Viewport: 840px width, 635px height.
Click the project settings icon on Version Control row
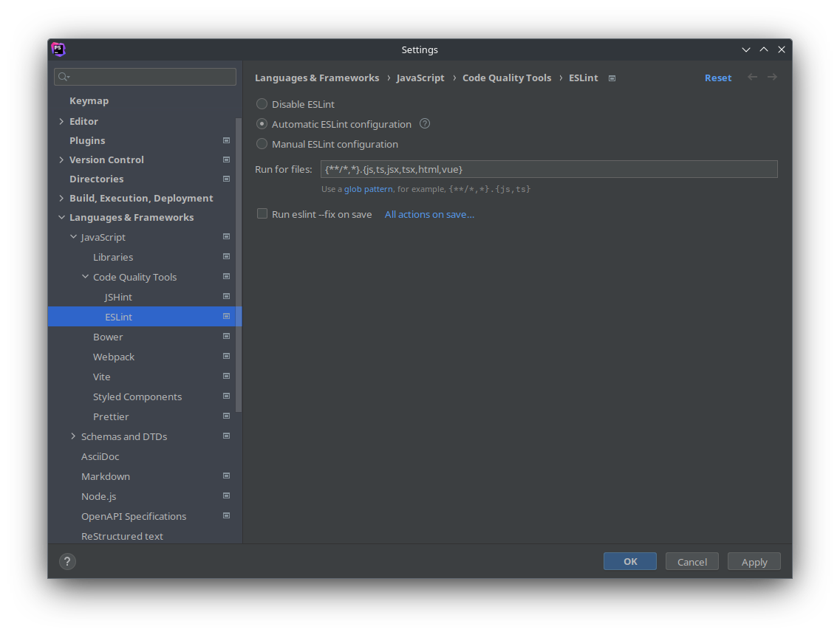[x=226, y=159]
